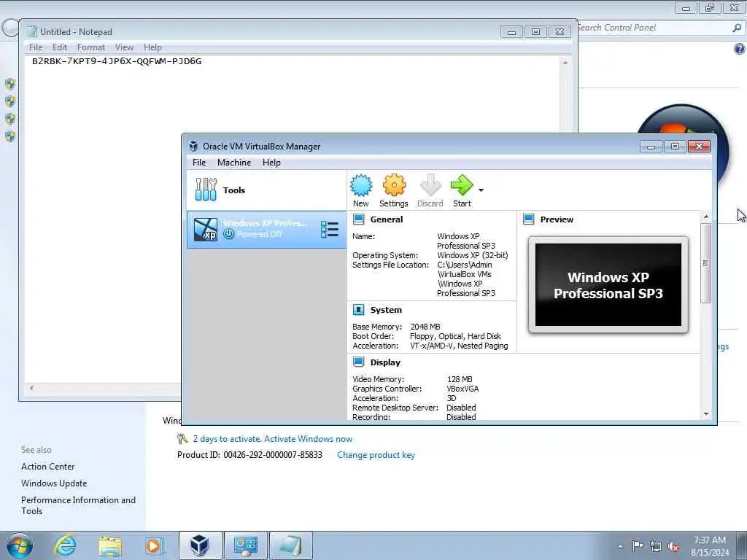Screen dimensions: 747x560
Task: Click network tray icon
Action: click(656, 546)
